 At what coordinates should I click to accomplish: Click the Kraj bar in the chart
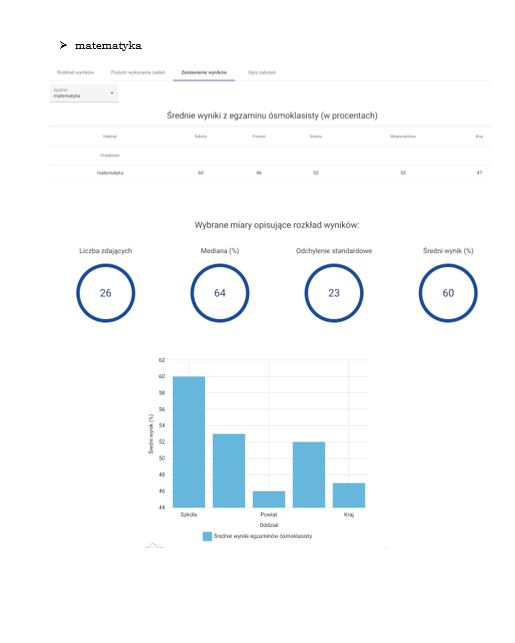click(x=349, y=495)
